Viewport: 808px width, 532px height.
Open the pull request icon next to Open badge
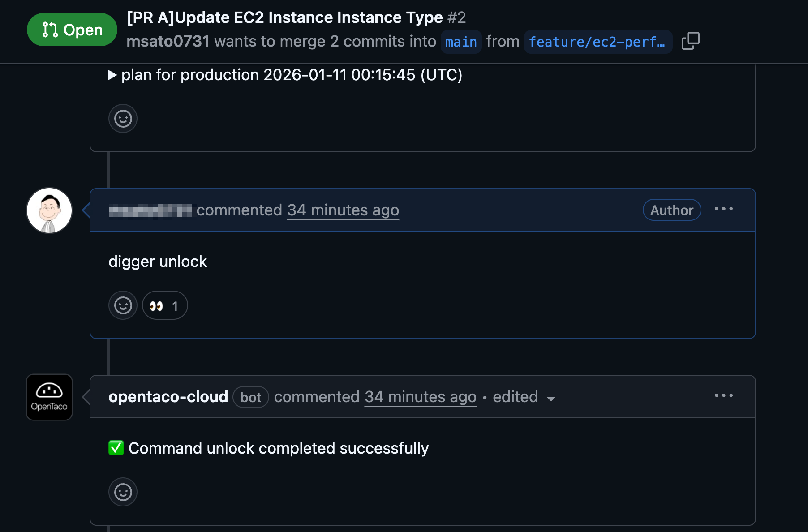point(50,30)
